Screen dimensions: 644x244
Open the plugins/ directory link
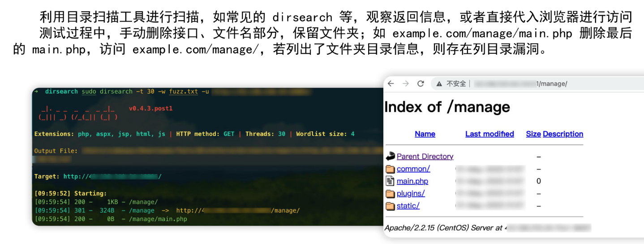(x=411, y=194)
